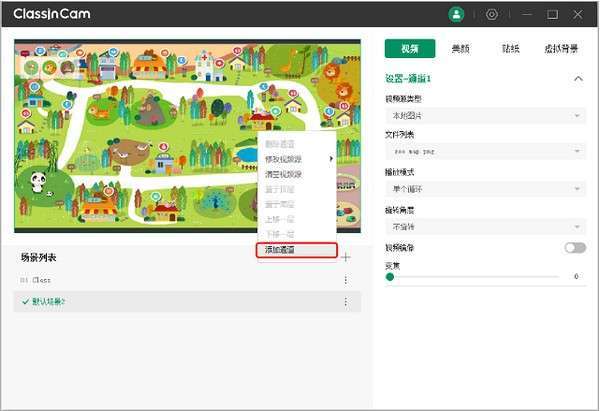Open submenu arrow beside 修改视频源
The width and height of the screenshot is (600, 411).
(x=331, y=158)
